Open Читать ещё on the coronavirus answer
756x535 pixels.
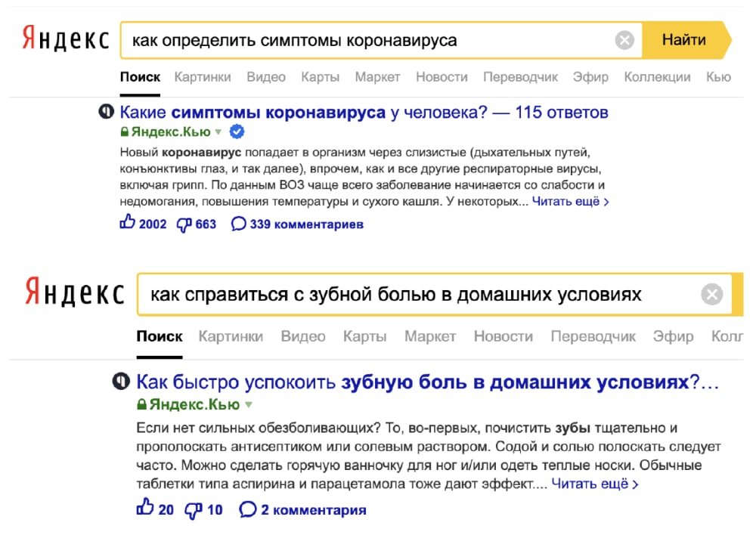(x=568, y=200)
